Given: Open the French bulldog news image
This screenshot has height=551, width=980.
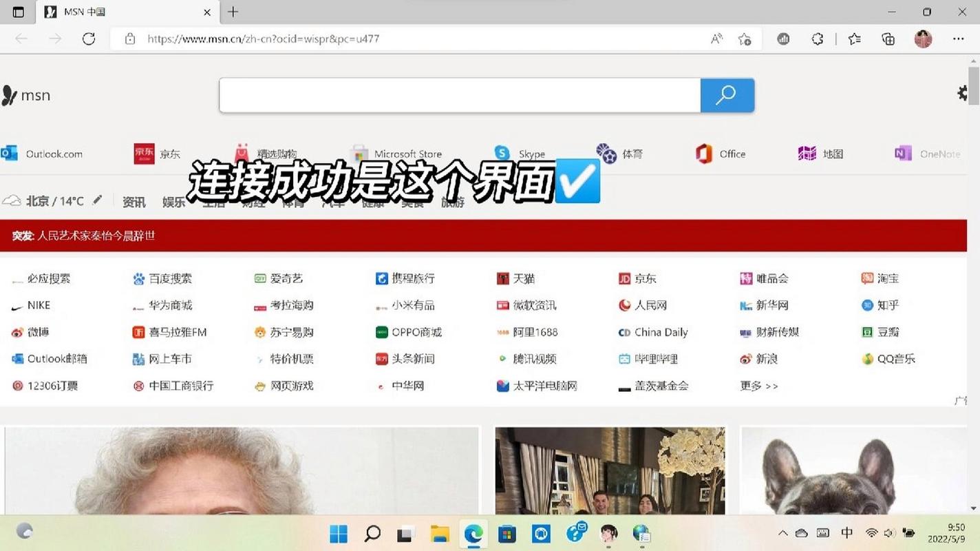Looking at the screenshot, I should click(x=853, y=470).
